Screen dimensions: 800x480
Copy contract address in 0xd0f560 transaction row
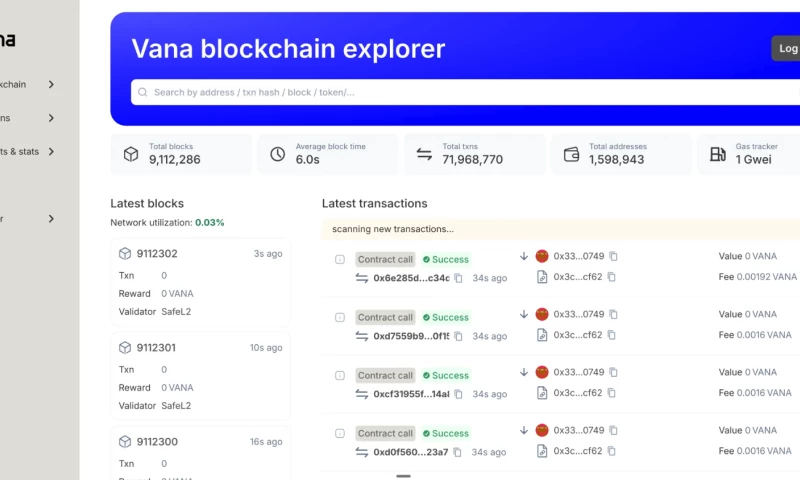point(611,451)
